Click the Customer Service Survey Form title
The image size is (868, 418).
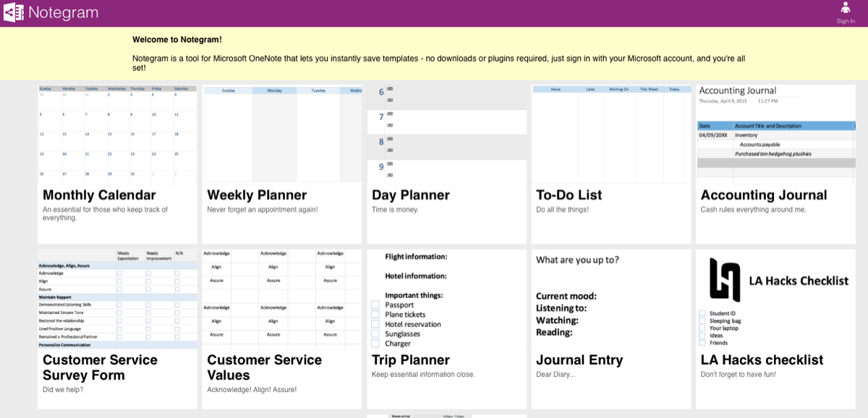100,367
